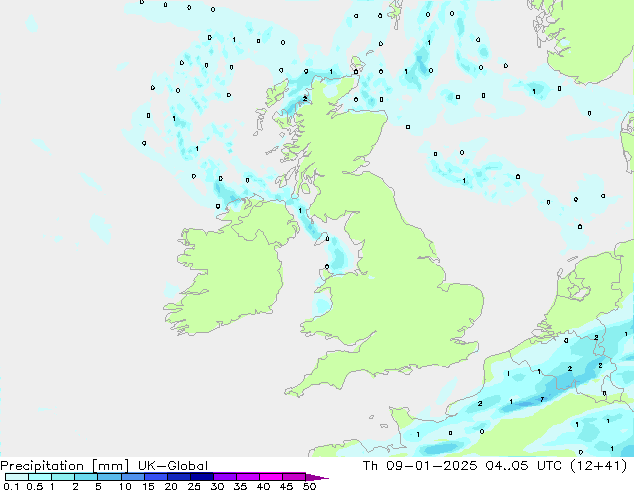Click the legend label "10"
This screenshot has height=490, width=634.
click(x=125, y=486)
